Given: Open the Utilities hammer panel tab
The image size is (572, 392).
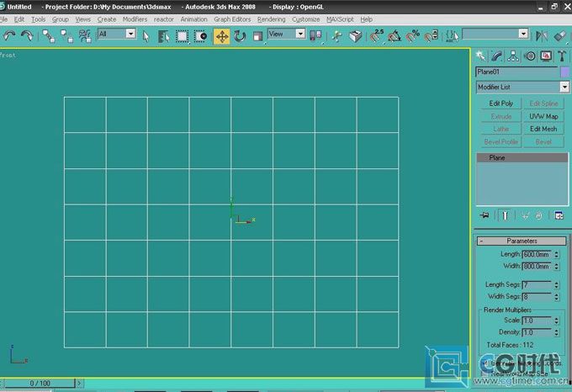Looking at the screenshot, I should pyautogui.click(x=562, y=56).
